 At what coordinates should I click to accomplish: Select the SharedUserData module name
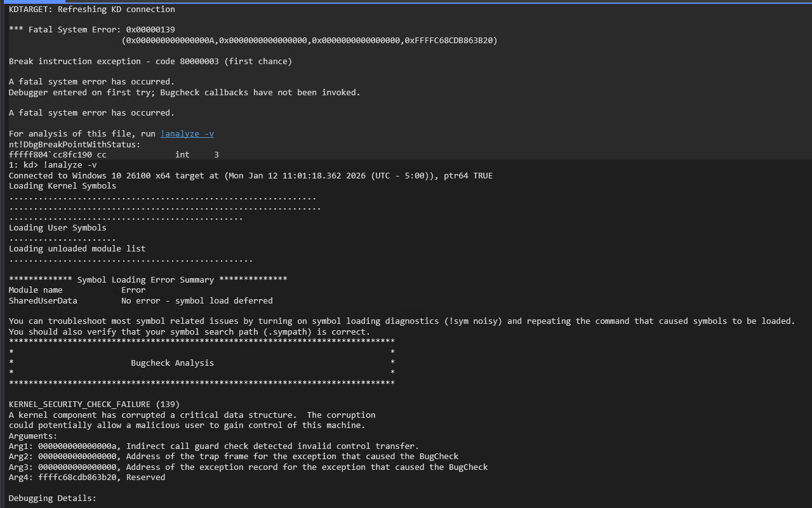pos(43,300)
